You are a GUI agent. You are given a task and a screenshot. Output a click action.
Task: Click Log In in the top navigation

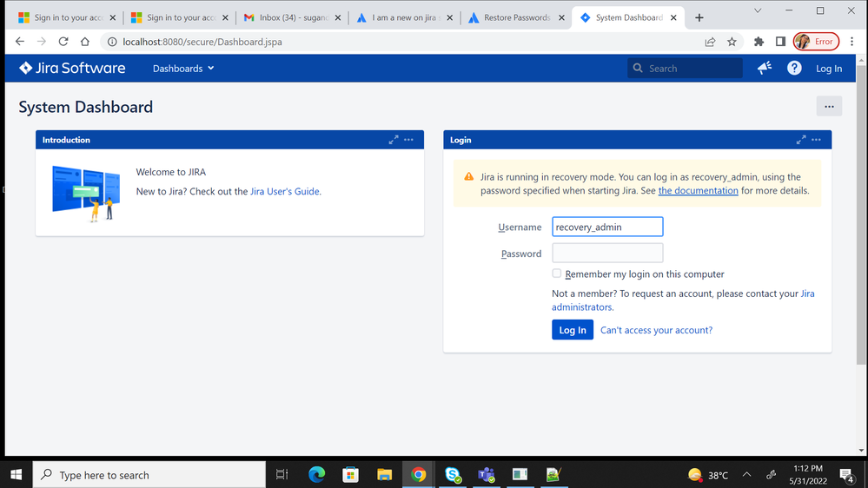pyautogui.click(x=829, y=69)
